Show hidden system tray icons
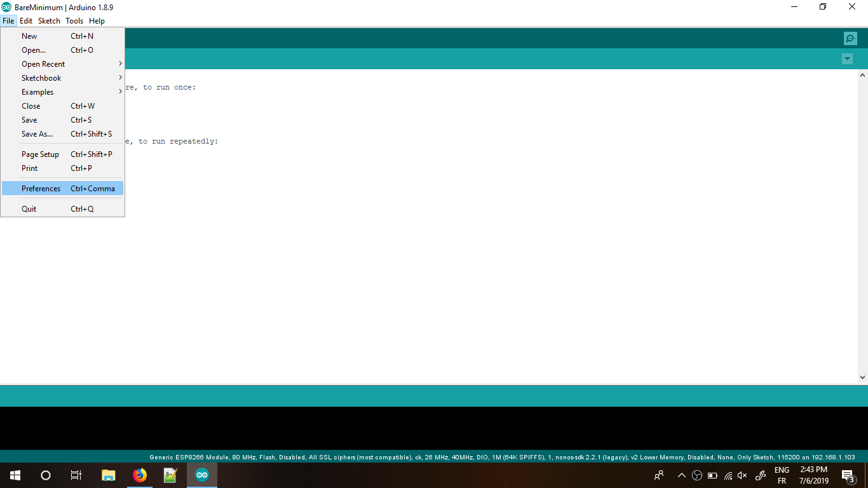 (681, 475)
